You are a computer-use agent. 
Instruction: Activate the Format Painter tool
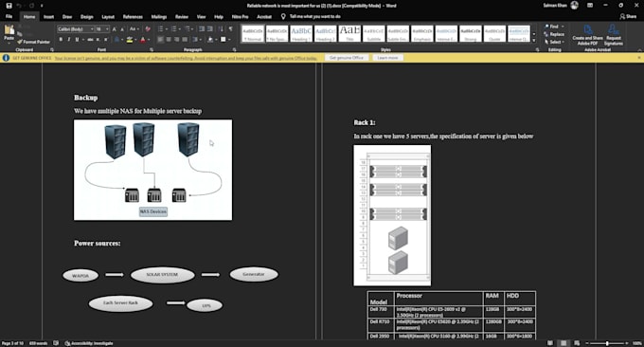pos(34,42)
